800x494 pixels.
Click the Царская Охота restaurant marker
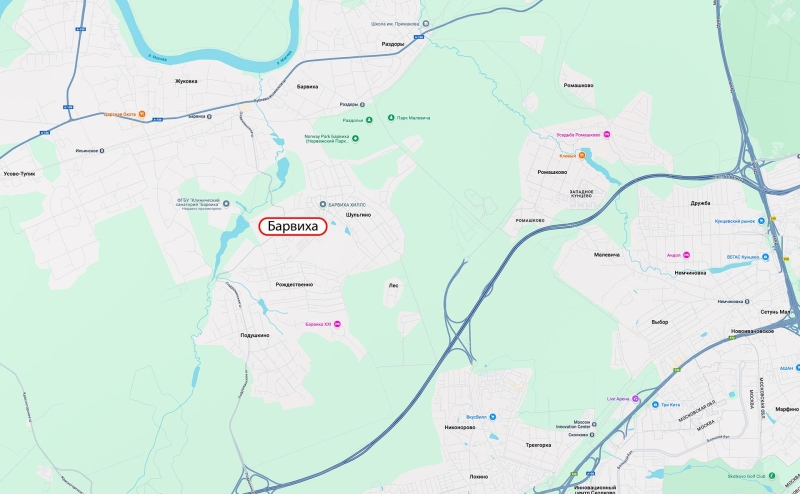tap(142, 114)
